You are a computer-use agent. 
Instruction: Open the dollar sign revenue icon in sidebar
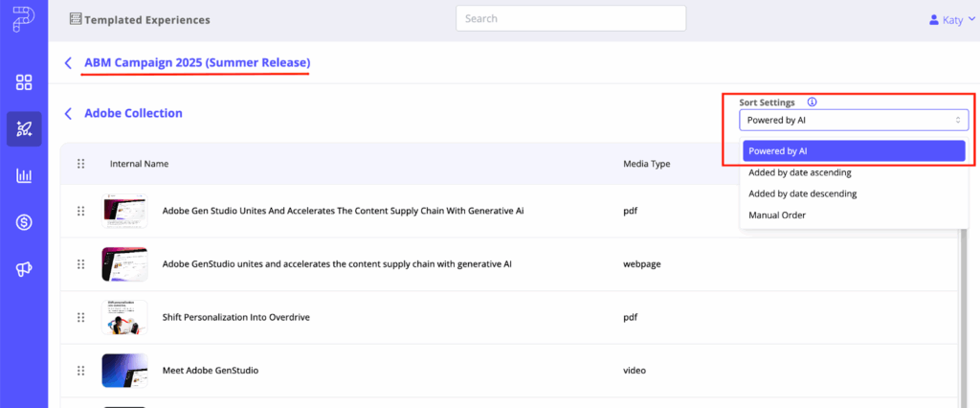24,222
